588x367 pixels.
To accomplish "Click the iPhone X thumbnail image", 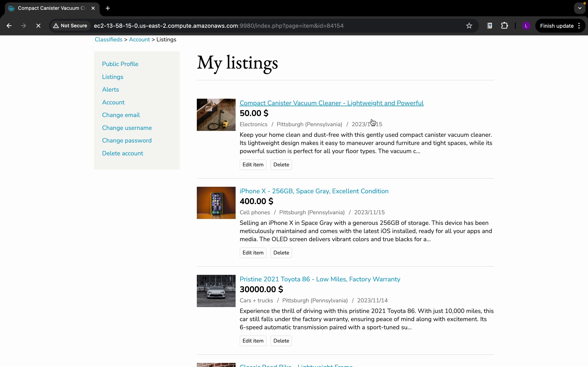I will pyautogui.click(x=216, y=203).
